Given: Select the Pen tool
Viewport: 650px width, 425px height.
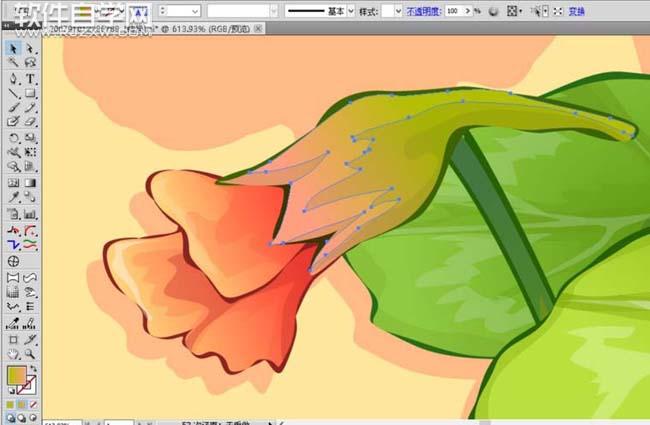Looking at the screenshot, I should tap(13, 78).
